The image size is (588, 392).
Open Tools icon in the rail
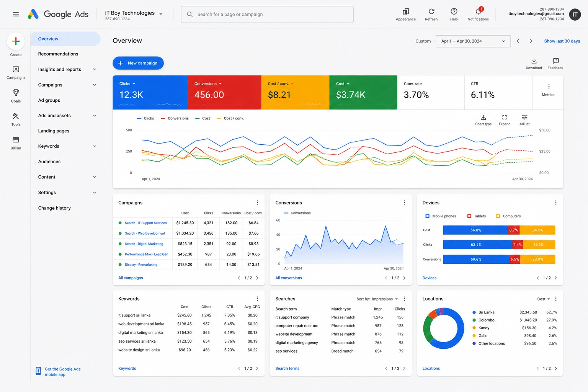16,119
